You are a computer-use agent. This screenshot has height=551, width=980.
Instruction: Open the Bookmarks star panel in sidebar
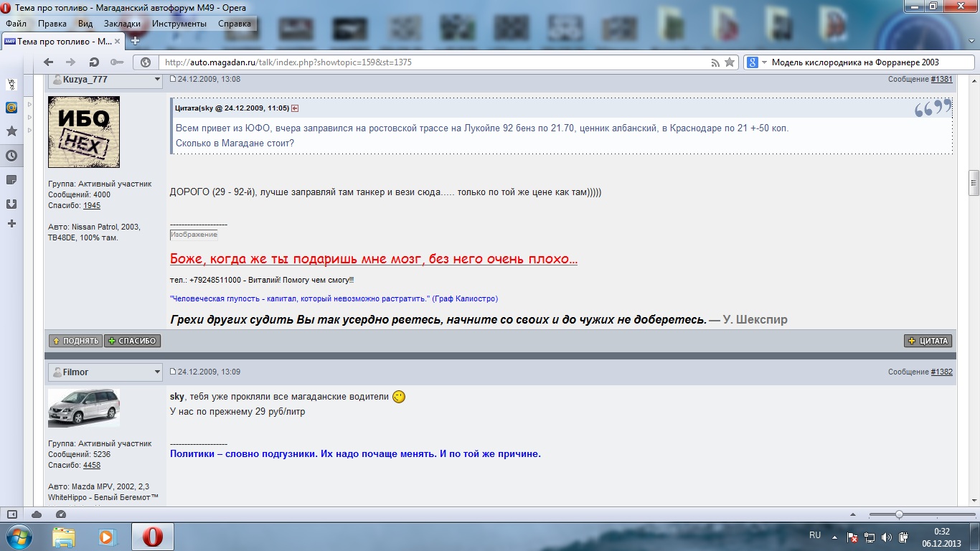click(11, 131)
